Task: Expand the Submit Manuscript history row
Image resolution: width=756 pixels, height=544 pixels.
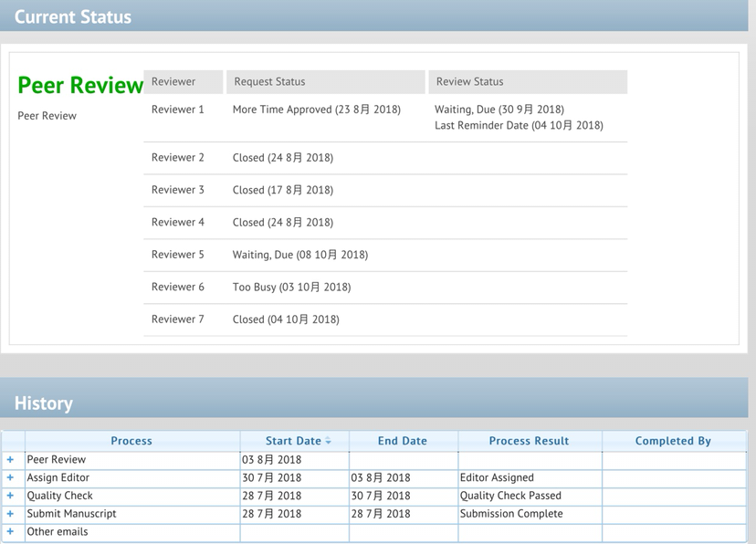Action: (x=10, y=514)
